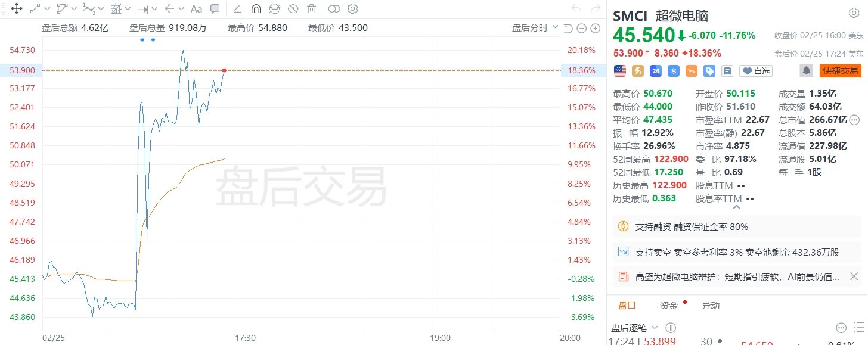Expand the wave tool dropdown arrow
The height and width of the screenshot is (345, 868).
tap(101, 10)
